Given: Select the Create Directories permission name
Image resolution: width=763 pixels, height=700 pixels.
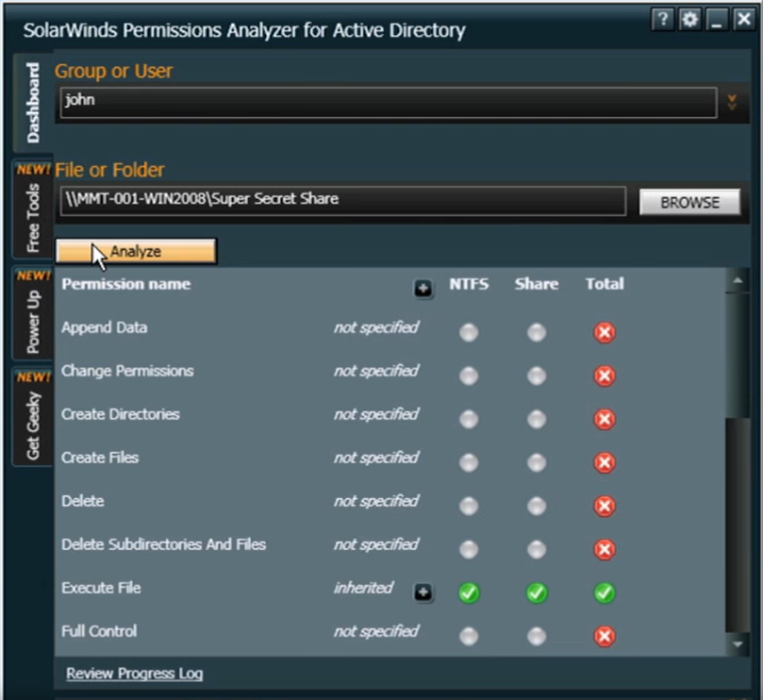Looking at the screenshot, I should tap(120, 414).
